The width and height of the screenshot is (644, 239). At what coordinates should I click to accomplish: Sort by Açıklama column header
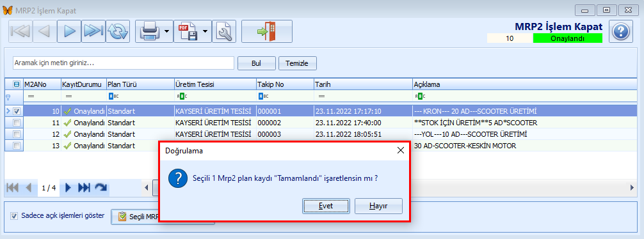click(x=524, y=84)
